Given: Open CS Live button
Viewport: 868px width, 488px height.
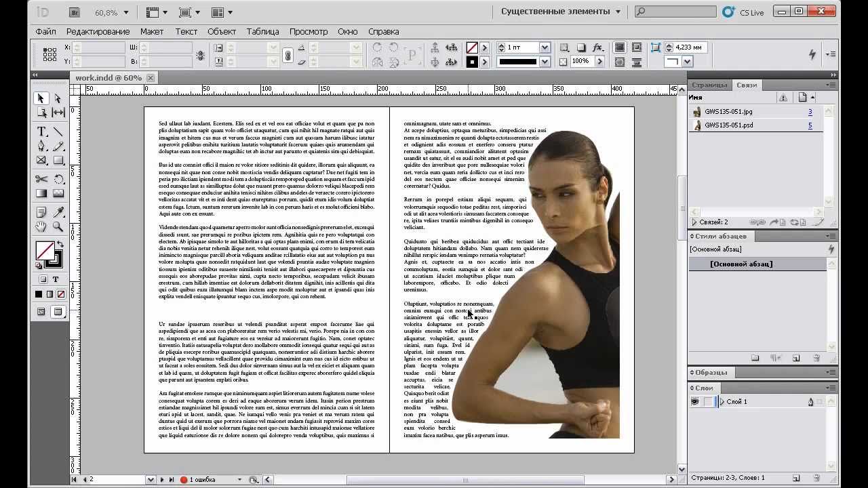Looking at the screenshot, I should pos(744,12).
